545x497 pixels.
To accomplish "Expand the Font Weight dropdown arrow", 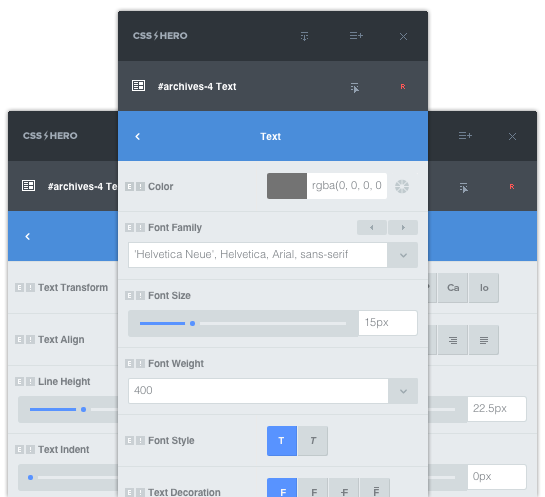I will pyautogui.click(x=403, y=391).
